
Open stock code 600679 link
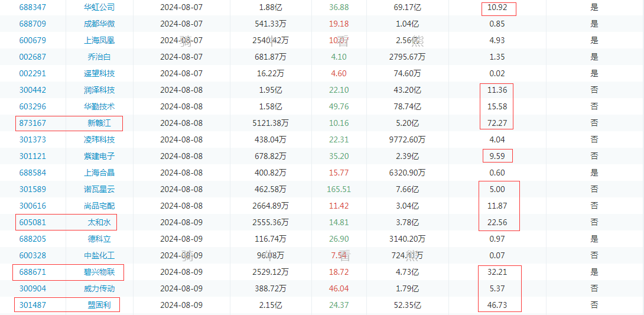pyautogui.click(x=32, y=40)
